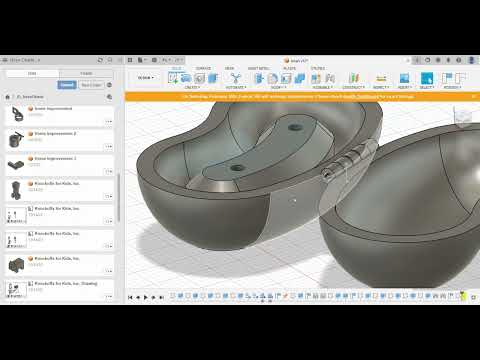This screenshot has width=480, height=360.
Task: Expand the CONSTRUCT dropdown
Action: [x=354, y=87]
